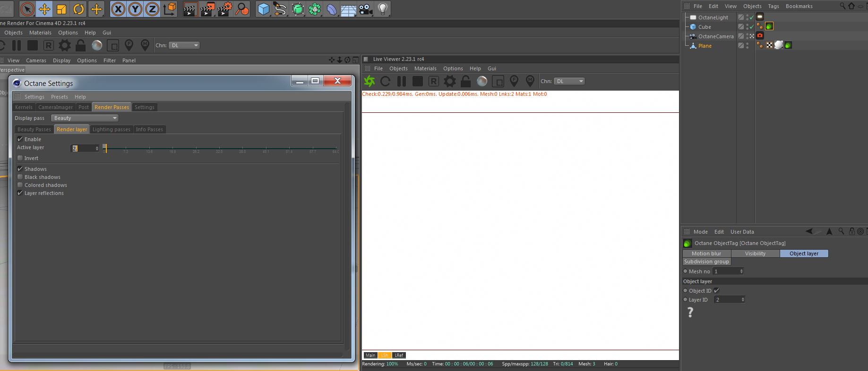Add a Cube primitive object
Viewport: 868px width, 371px height.
[x=264, y=9]
